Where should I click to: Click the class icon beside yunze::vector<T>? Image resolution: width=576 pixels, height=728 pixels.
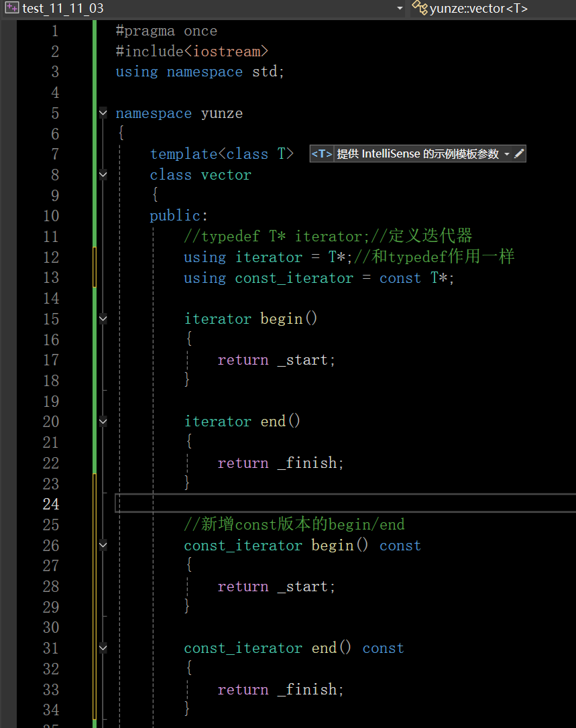(420, 7)
